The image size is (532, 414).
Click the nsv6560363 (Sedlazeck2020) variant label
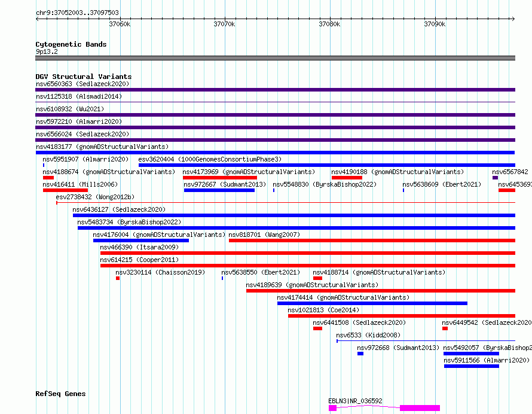[82, 84]
